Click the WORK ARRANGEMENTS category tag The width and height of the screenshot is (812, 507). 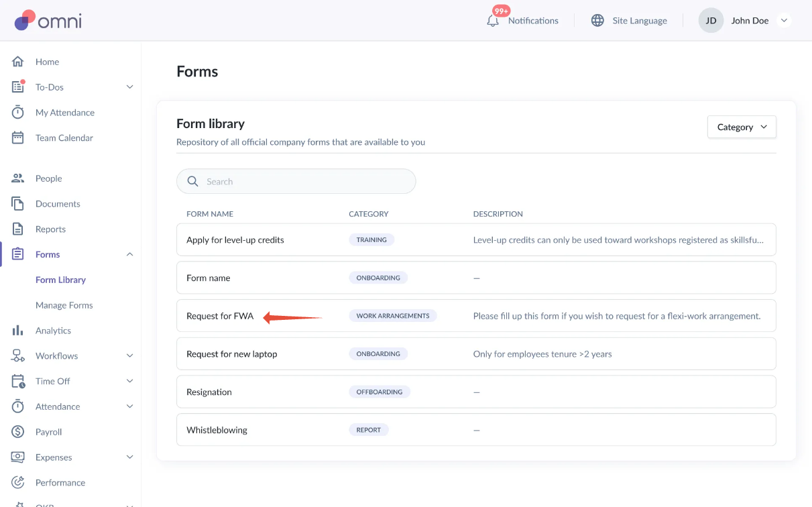point(393,316)
